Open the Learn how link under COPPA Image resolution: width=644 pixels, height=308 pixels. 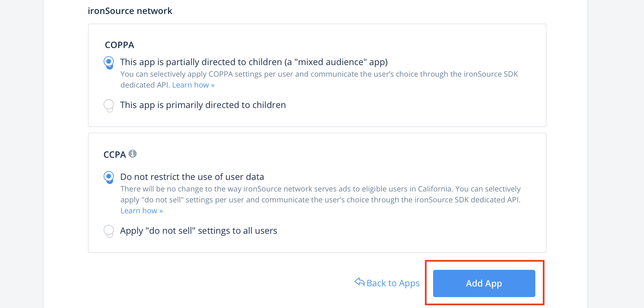click(x=193, y=85)
